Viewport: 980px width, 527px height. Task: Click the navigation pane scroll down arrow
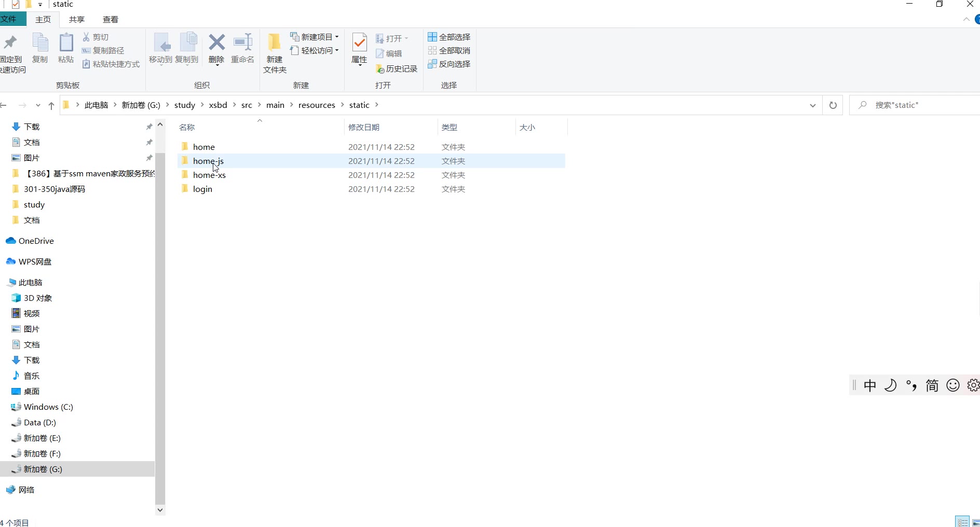pos(160,510)
